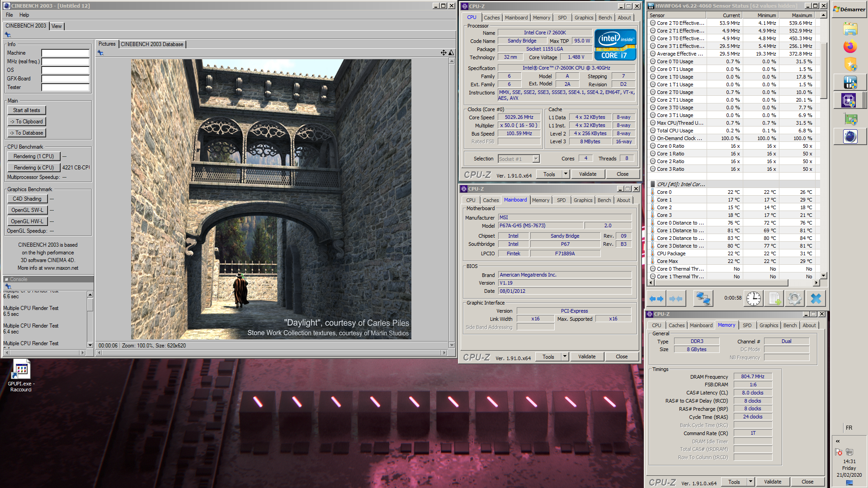Open Windows Explorer folder icon in taskbar
Viewport: 868px width, 488px height.
[850, 29]
